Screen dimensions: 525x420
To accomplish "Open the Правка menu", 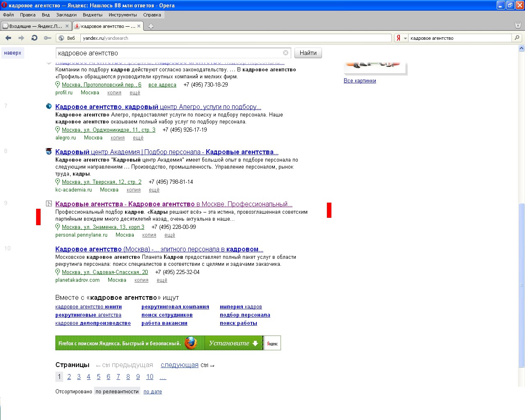I will click(27, 15).
